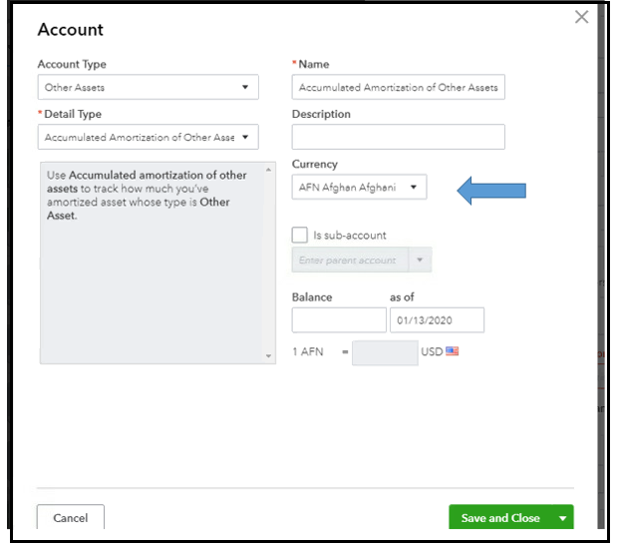Open the Currency dropdown showing AFN
Screen dimensions: 619x547
click(x=359, y=187)
